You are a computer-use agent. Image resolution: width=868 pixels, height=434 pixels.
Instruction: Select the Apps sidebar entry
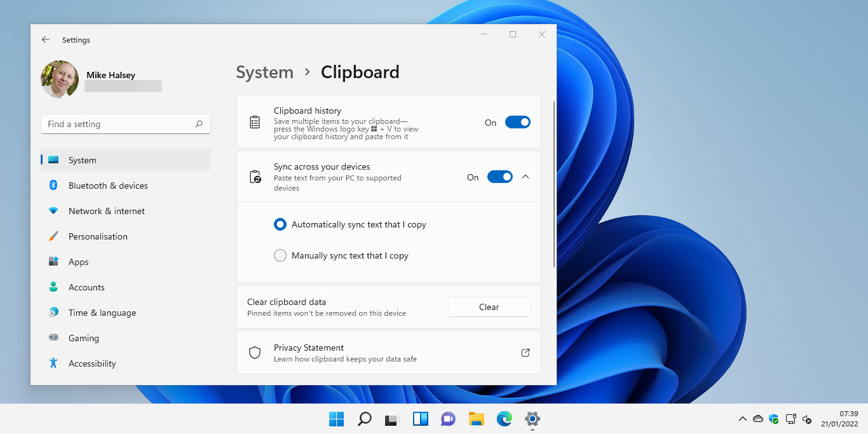point(78,262)
